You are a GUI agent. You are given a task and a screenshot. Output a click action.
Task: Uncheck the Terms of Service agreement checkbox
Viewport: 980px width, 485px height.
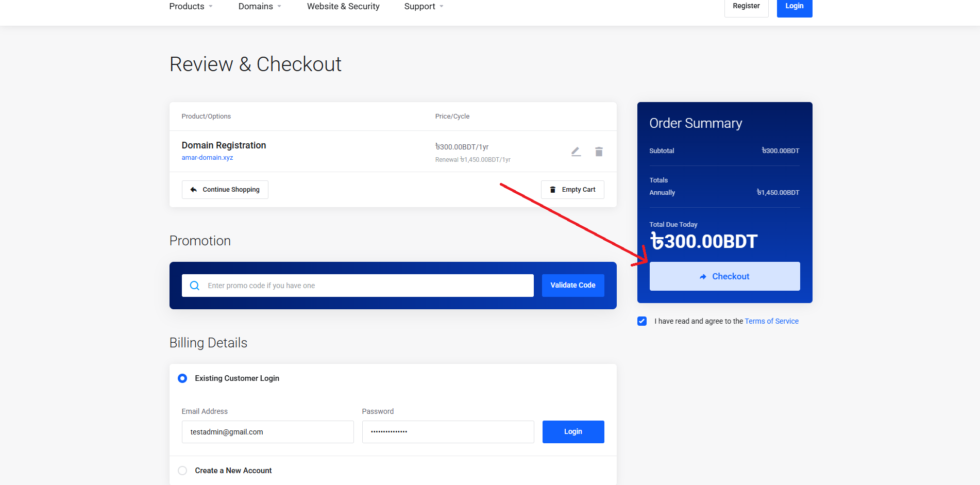(642, 321)
